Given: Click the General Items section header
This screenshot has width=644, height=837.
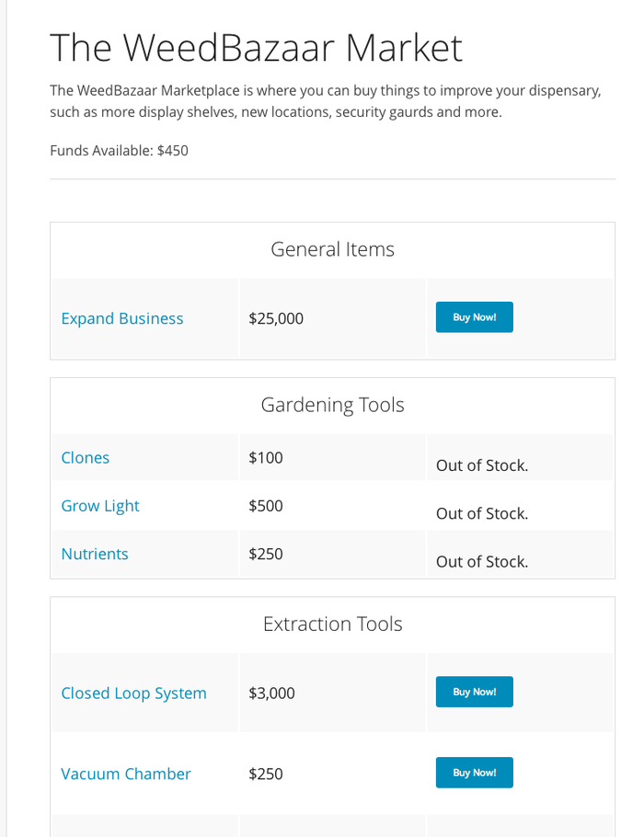Looking at the screenshot, I should coord(333,249).
